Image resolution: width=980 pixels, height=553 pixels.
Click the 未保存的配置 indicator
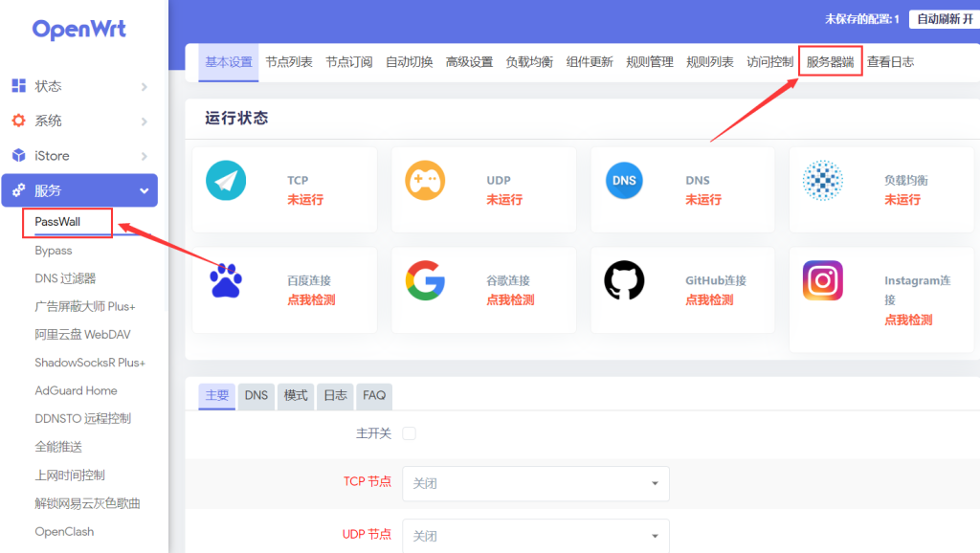tap(861, 19)
